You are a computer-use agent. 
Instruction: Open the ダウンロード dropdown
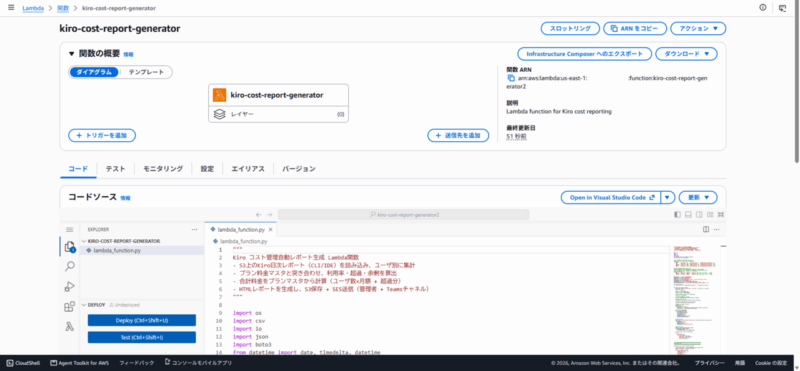point(686,54)
